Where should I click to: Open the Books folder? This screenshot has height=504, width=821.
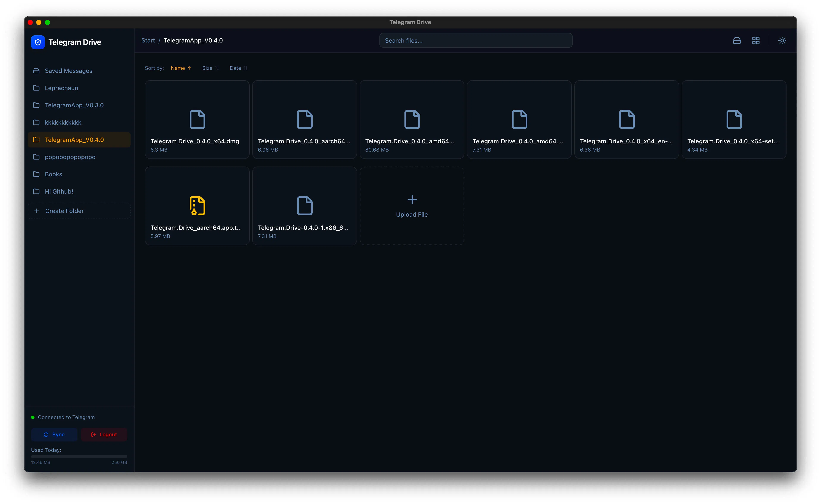click(79, 174)
